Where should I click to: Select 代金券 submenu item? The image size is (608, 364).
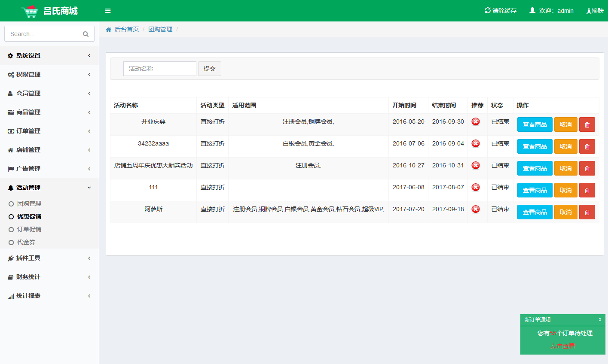click(x=26, y=242)
